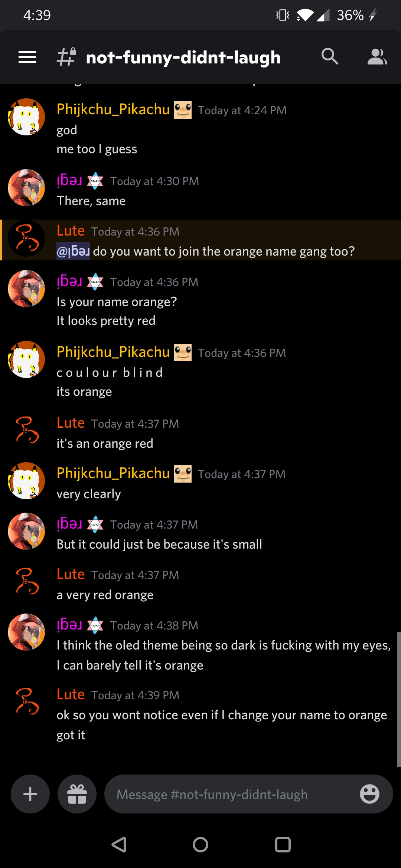
Task: Open the emoji picker smiley
Action: (x=369, y=794)
